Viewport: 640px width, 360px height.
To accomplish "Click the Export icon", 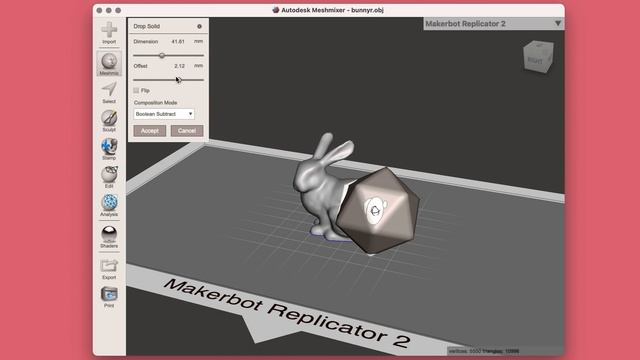I will pyautogui.click(x=109, y=269).
